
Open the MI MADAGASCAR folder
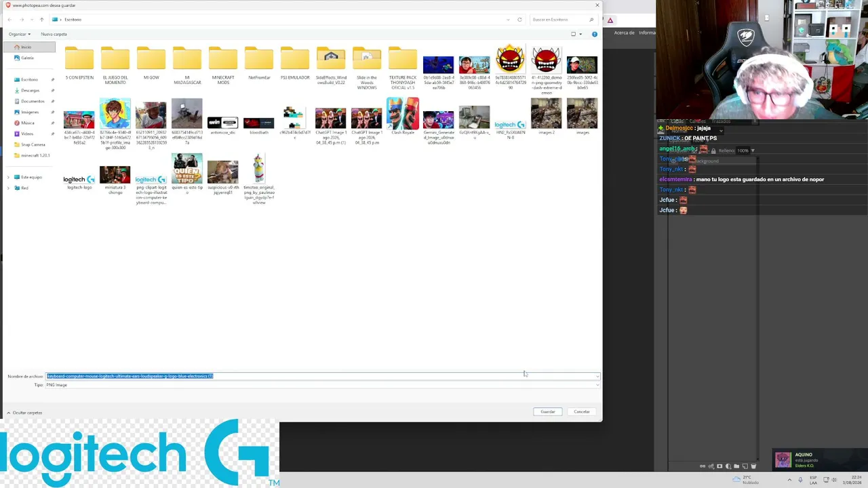pos(187,64)
